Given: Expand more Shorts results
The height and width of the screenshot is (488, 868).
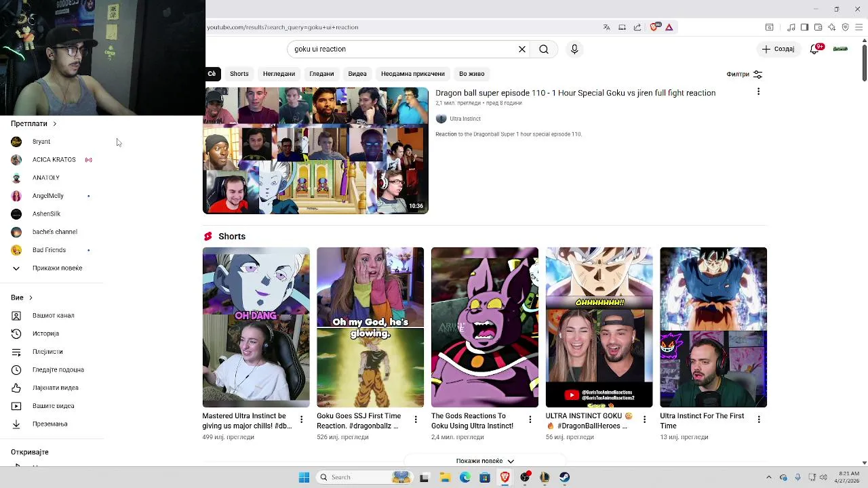Looking at the screenshot, I should point(485,461).
